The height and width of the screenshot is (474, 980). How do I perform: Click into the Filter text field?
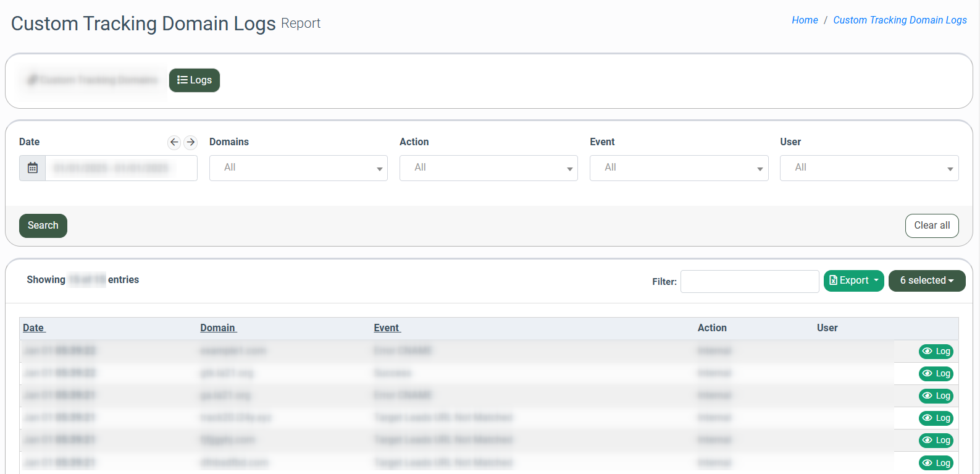[749, 282]
